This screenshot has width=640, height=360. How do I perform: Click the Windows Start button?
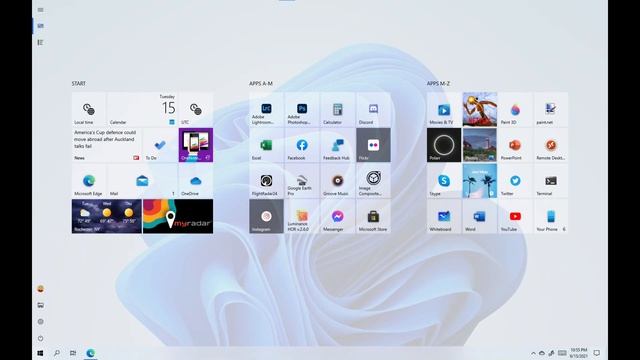[40, 353]
